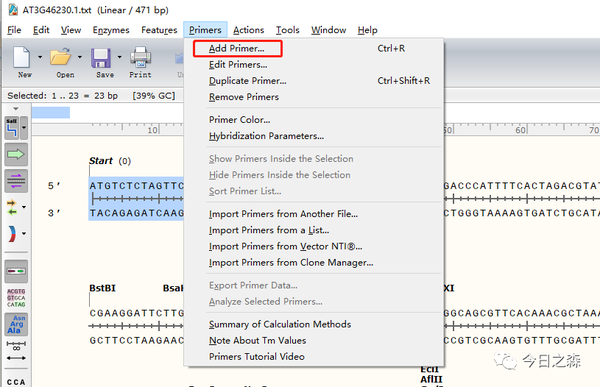Expand the Save button dropdown arrow
This screenshot has height=387, width=600.
tap(119, 57)
